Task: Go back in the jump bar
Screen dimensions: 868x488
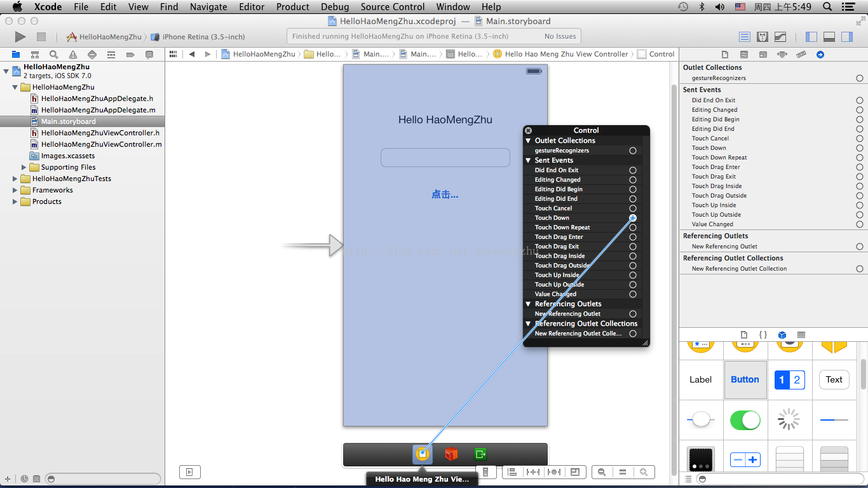Action: 192,55
